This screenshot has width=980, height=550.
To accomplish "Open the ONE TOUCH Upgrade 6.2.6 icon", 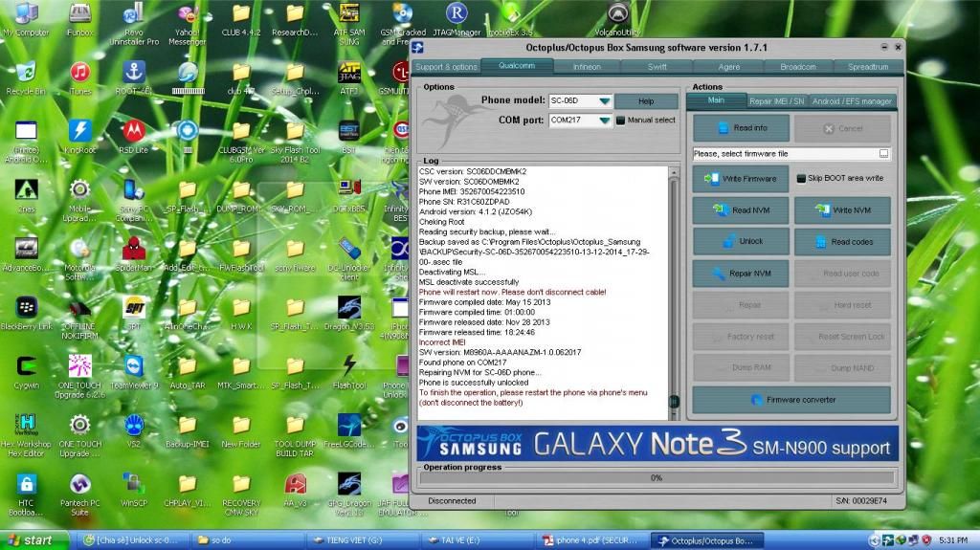I will 80,376.
